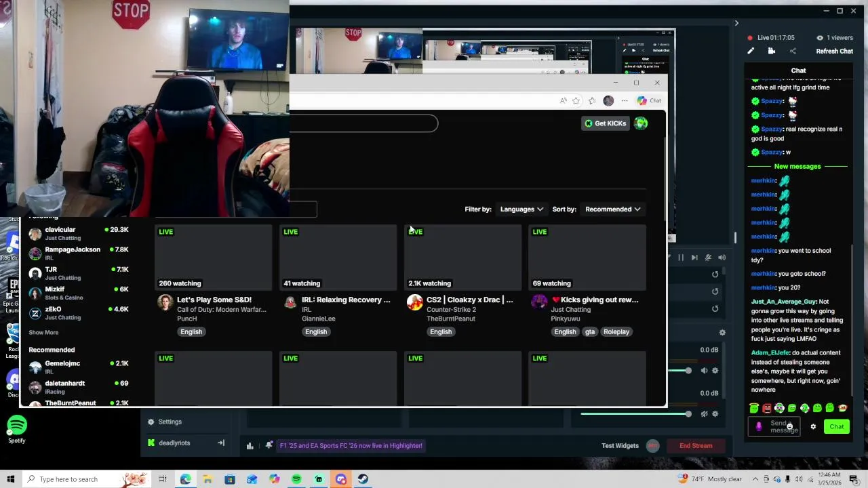Click browser favorites star icon

pyautogui.click(x=576, y=100)
